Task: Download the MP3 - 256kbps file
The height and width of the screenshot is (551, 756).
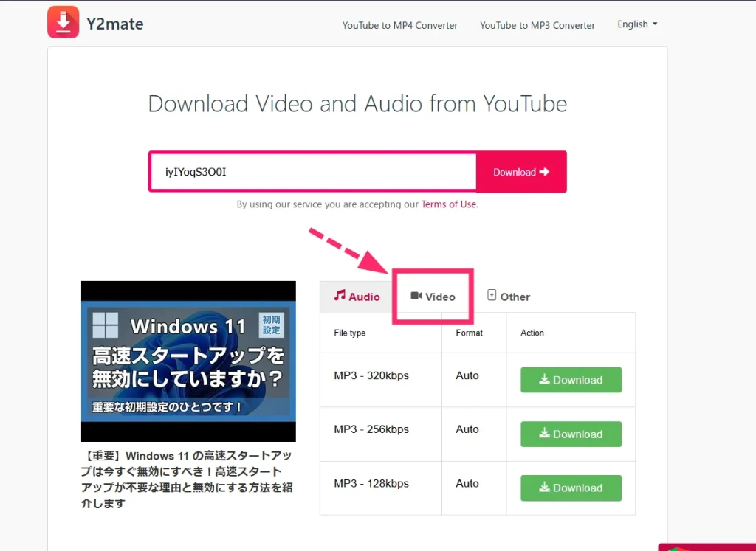Action: coord(571,434)
